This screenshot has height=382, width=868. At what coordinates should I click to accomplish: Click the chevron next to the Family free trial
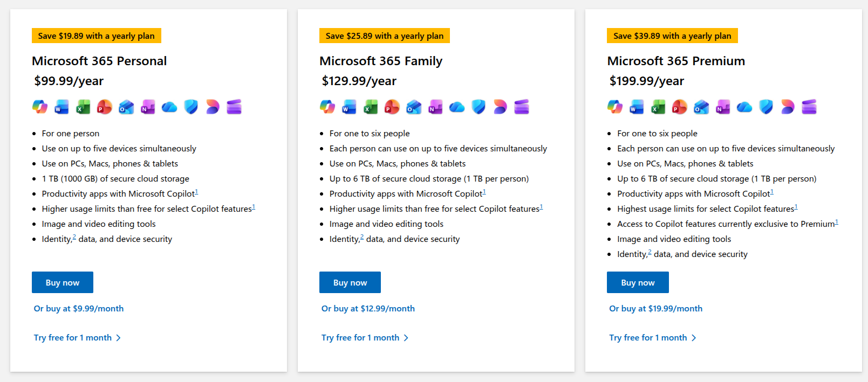pyautogui.click(x=406, y=338)
